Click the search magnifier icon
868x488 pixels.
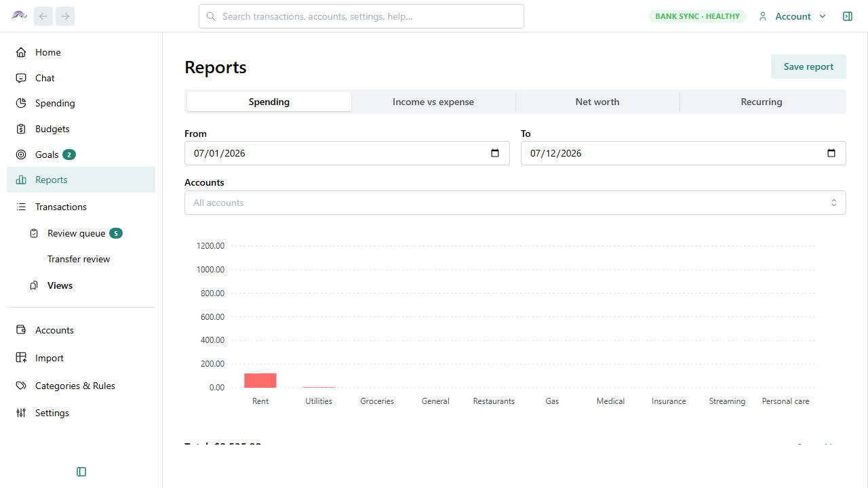point(211,16)
